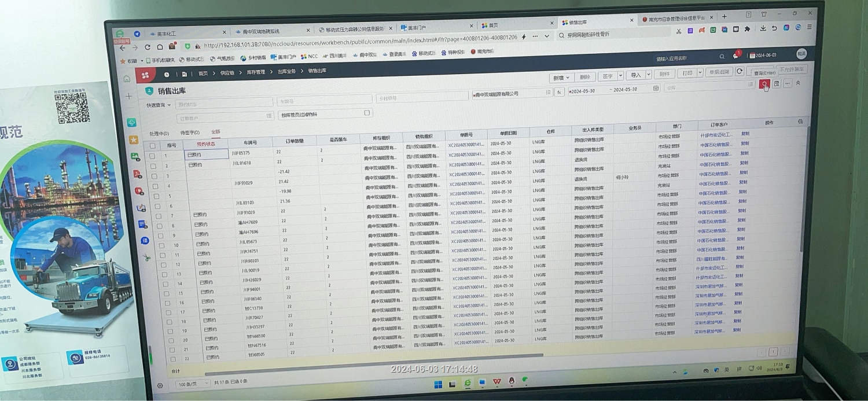Click the 供应链 breadcrumb link
The height and width of the screenshot is (401, 868).
[227, 73]
